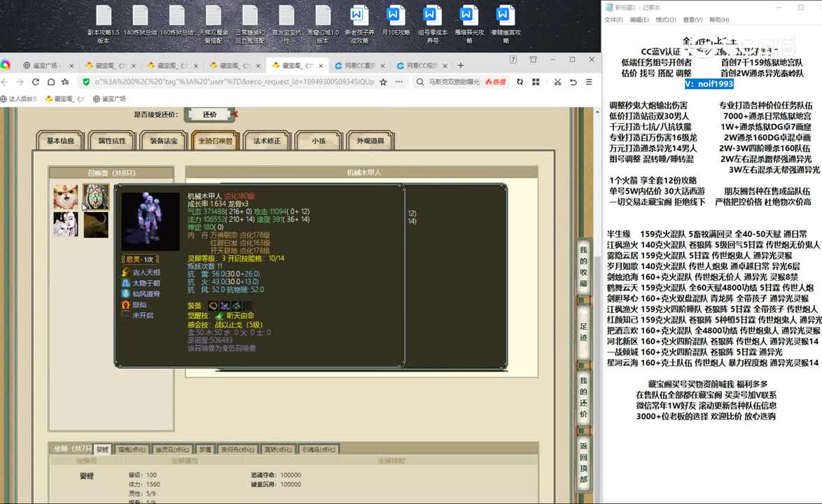The height and width of the screenshot is (504, 822).
Task: Select the 幽灵马(点化) mount tab
Action: (172, 449)
